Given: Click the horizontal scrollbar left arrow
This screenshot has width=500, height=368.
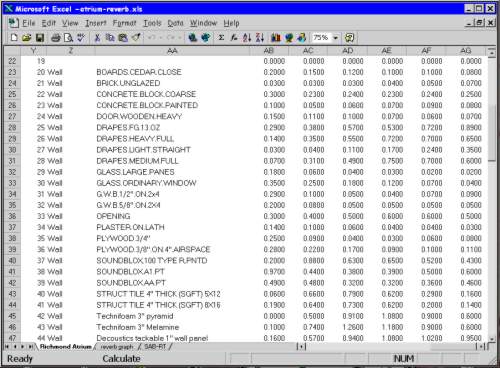Looking at the screenshot, I should pyautogui.click(x=301, y=347).
